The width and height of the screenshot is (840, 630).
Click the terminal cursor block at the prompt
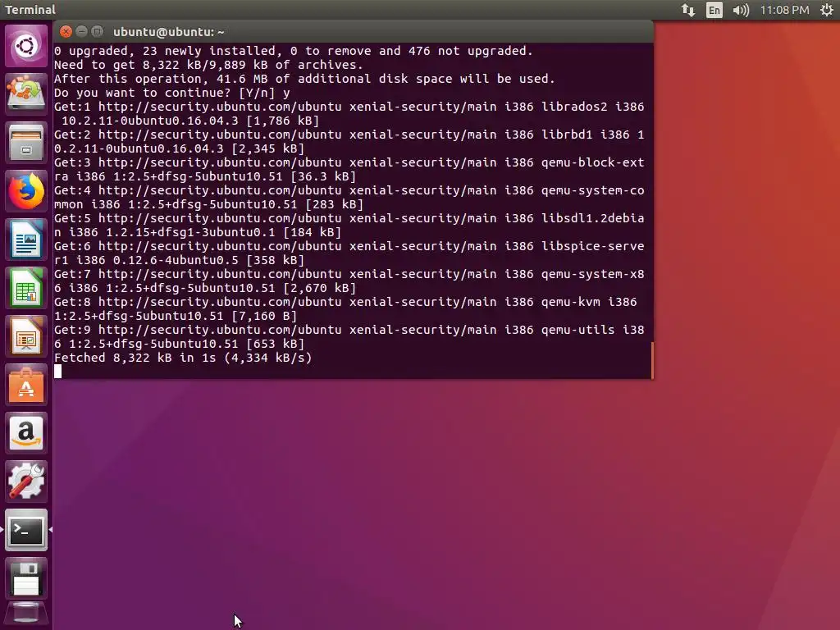pos(58,372)
